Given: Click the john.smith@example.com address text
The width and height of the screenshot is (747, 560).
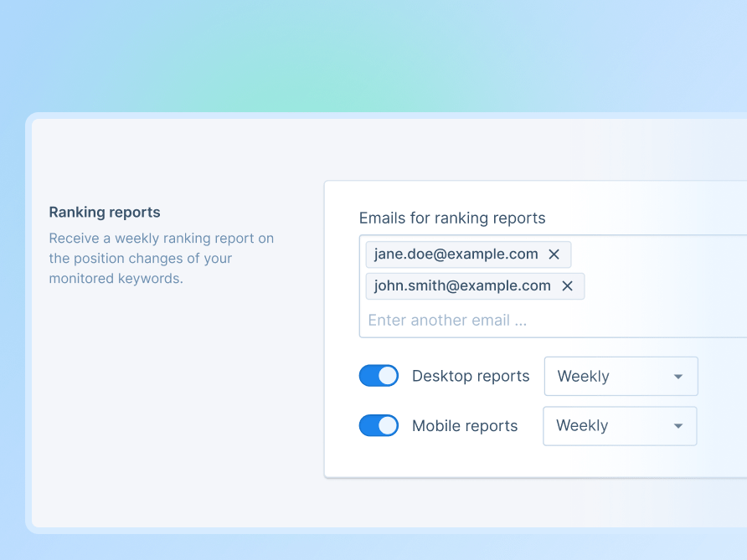Looking at the screenshot, I should tap(462, 285).
